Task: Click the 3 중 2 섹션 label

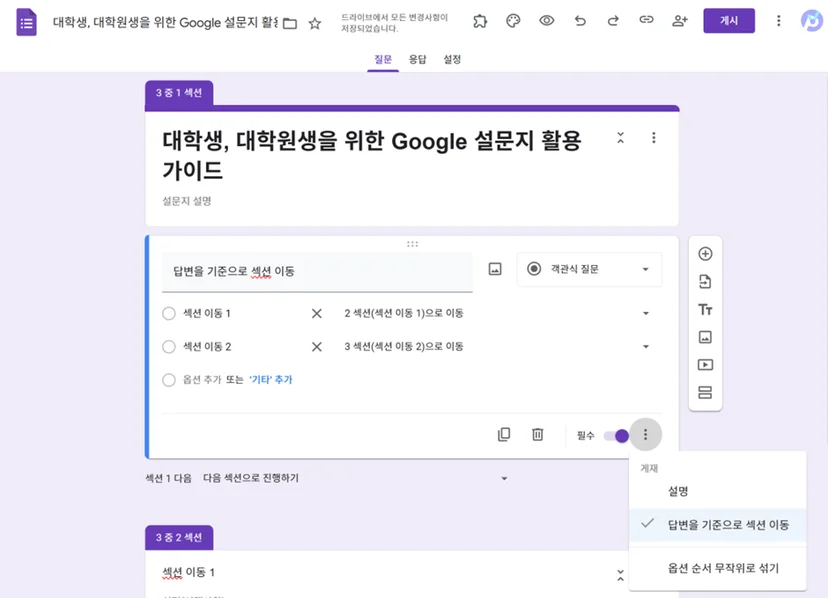Action: click(179, 538)
